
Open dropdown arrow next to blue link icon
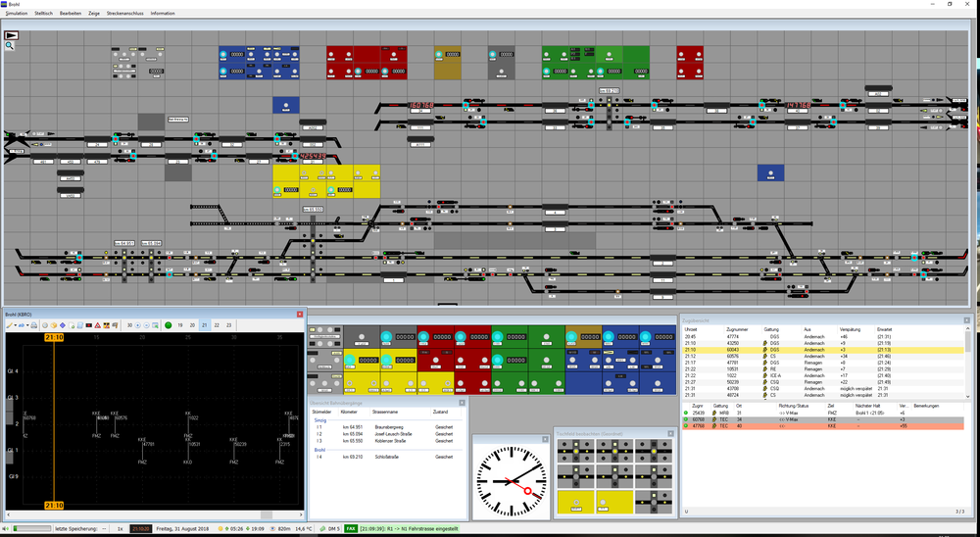coord(27,325)
